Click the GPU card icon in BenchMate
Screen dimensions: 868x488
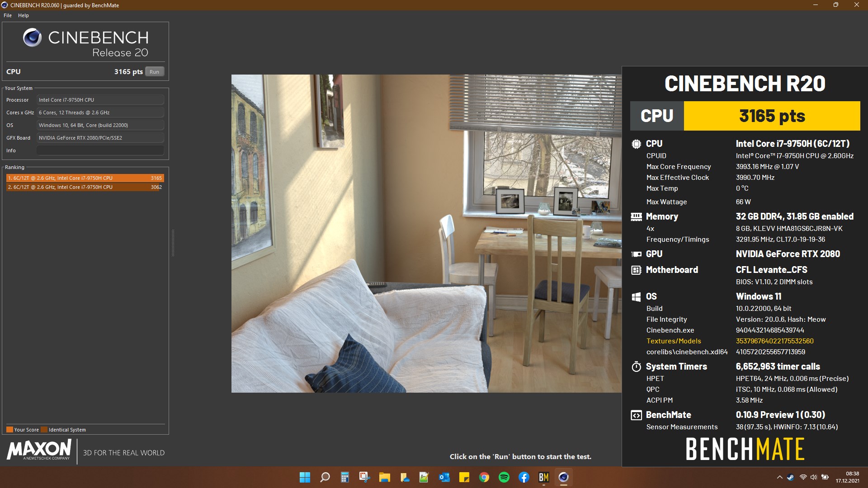(x=636, y=254)
